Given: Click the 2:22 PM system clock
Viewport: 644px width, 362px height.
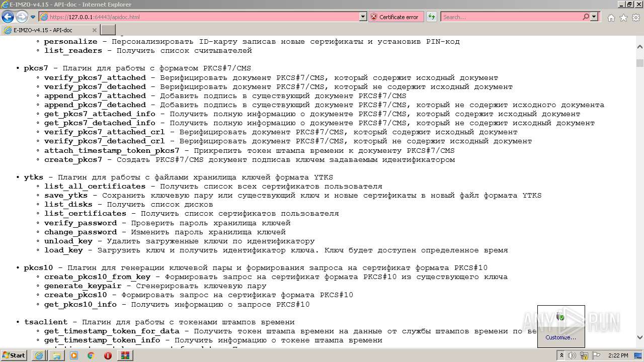Looking at the screenshot, I should [x=618, y=355].
